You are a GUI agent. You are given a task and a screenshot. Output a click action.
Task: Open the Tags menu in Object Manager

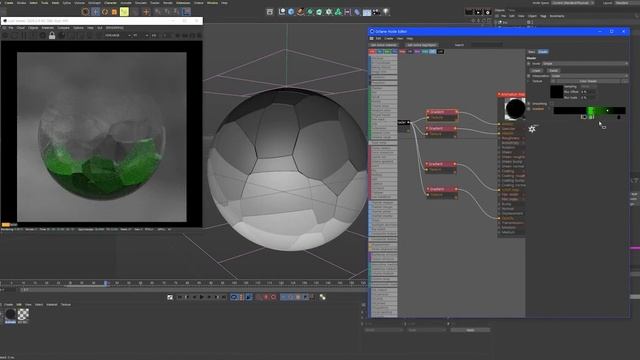(x=543, y=16)
